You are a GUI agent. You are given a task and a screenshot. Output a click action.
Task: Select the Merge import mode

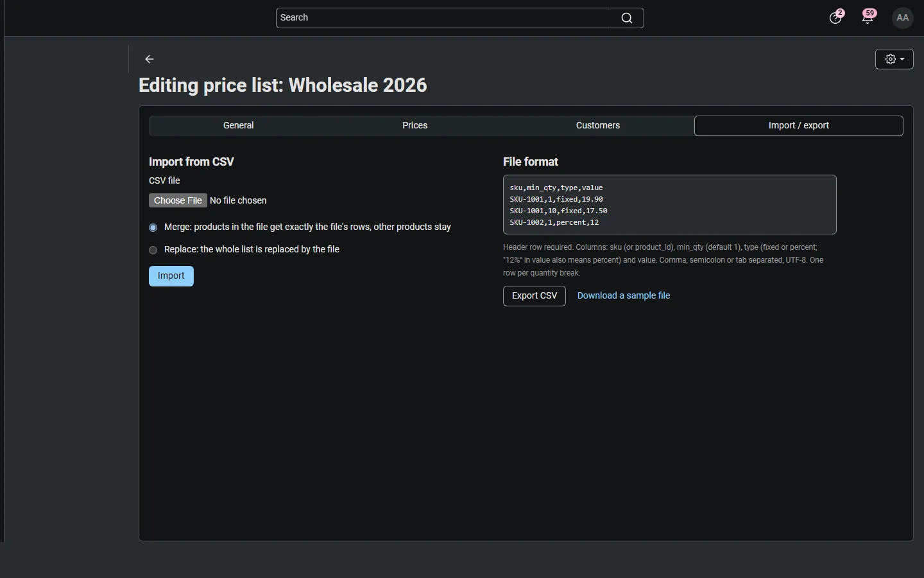(x=153, y=228)
